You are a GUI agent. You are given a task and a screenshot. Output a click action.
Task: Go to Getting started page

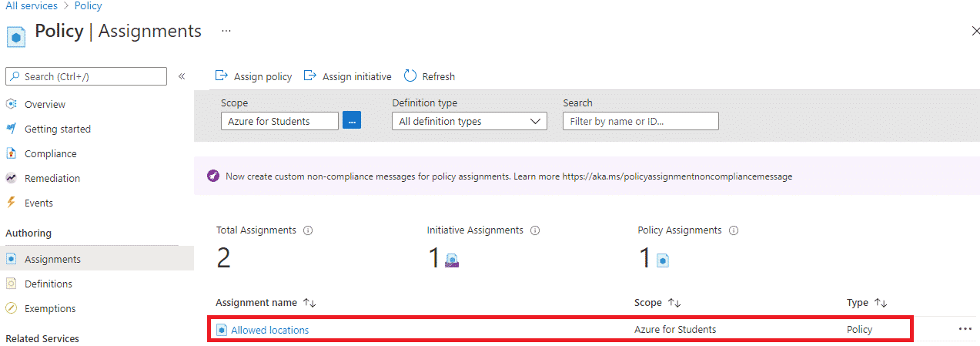tap(58, 129)
